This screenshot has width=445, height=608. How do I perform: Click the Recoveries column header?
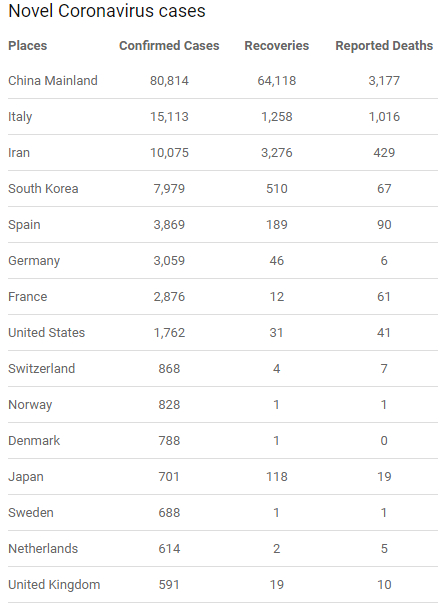pos(276,46)
